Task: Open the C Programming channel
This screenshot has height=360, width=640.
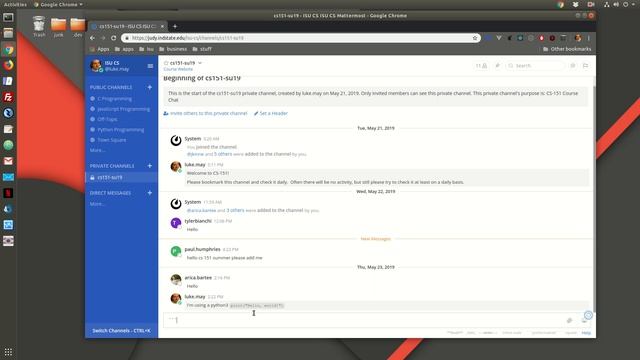Action: pyautogui.click(x=114, y=99)
